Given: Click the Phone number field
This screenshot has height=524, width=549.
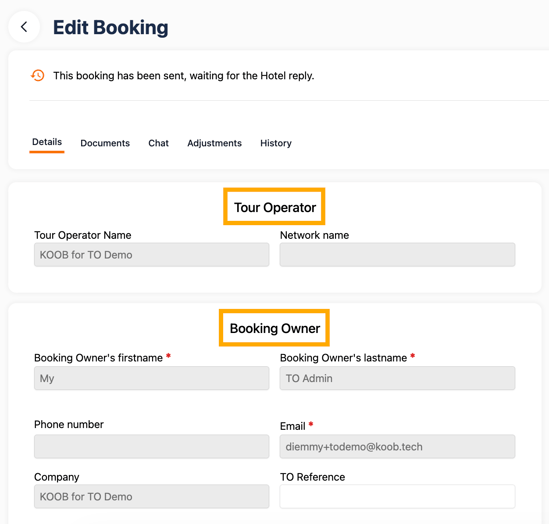Looking at the screenshot, I should (x=152, y=447).
